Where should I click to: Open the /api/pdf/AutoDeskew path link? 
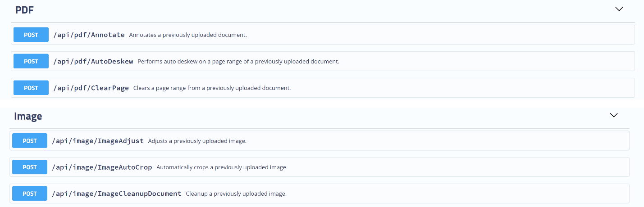click(x=93, y=61)
